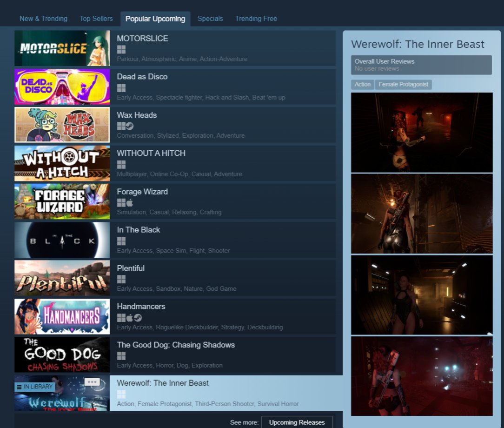Click Windows icon under Plentiful
Viewport: 504px width, 428px height.
pos(121,279)
